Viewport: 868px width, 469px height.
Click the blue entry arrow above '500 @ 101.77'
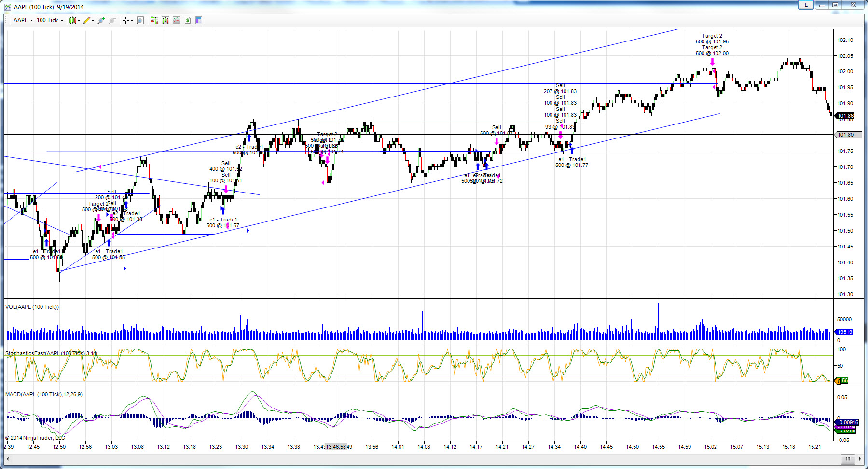point(572,150)
